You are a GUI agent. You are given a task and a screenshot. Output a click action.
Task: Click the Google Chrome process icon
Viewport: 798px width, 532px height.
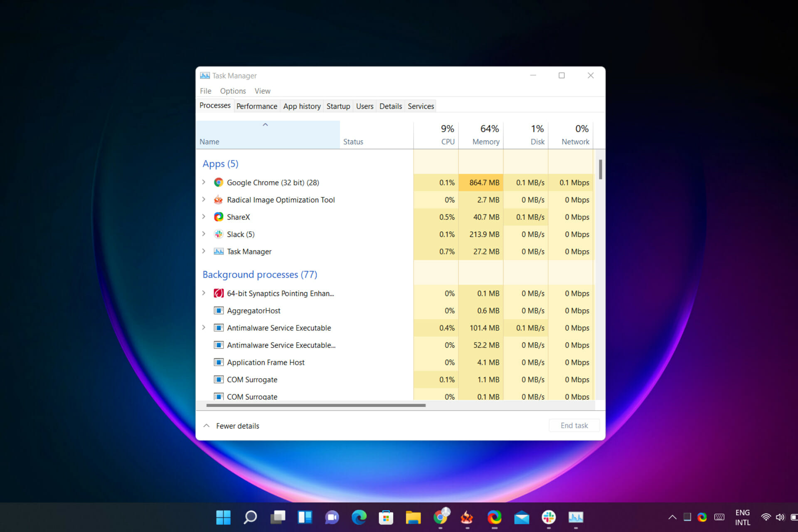[x=218, y=182]
